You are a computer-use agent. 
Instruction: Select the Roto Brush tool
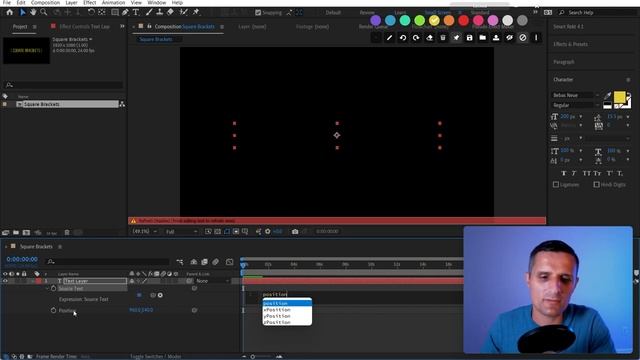pos(184,12)
